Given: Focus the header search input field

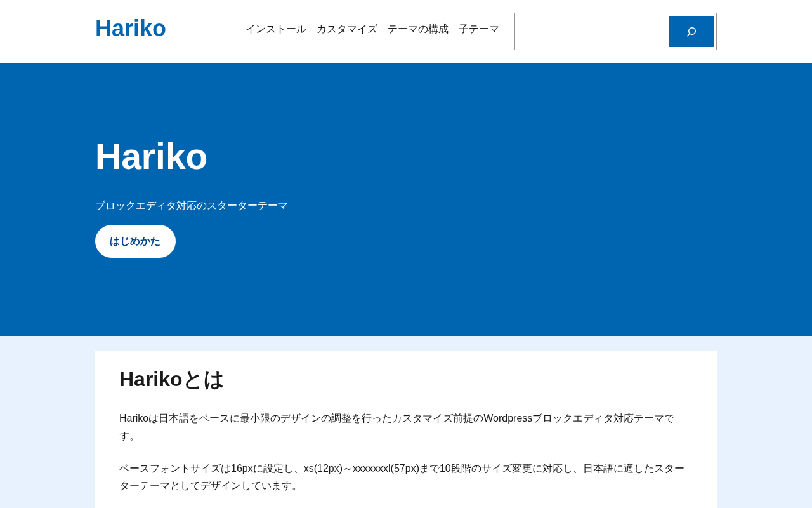Looking at the screenshot, I should [592, 32].
